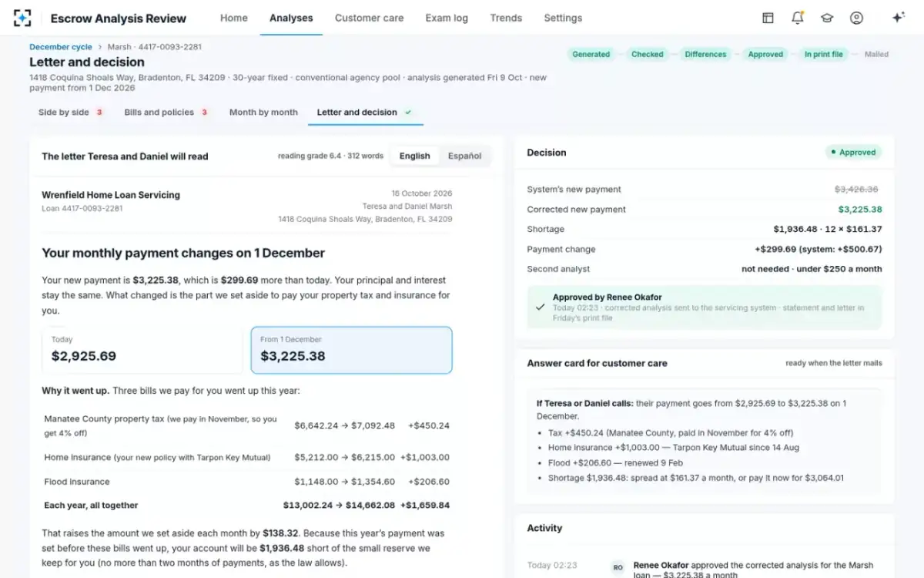Click the Activity section heading
This screenshot has width=924, height=578.
click(544, 528)
